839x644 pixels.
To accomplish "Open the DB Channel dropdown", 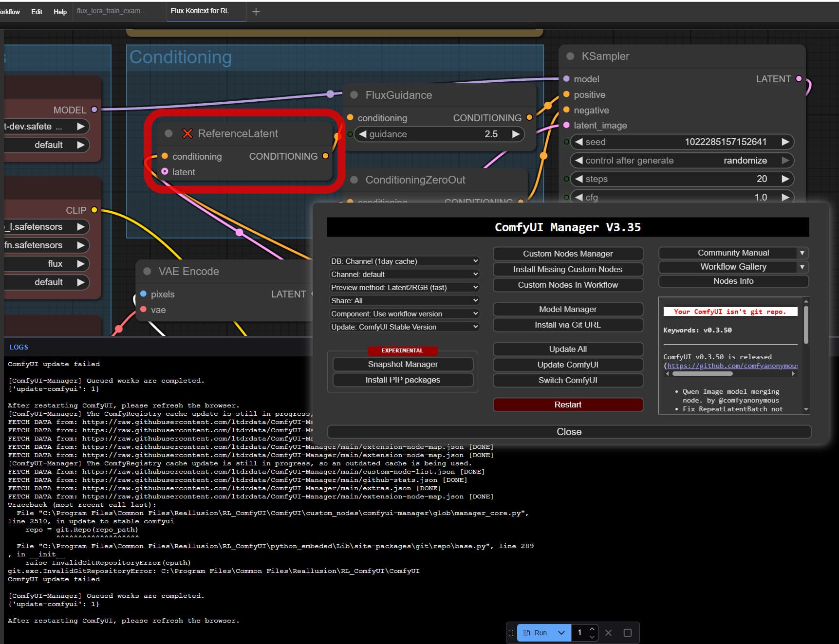I will pyautogui.click(x=404, y=261).
